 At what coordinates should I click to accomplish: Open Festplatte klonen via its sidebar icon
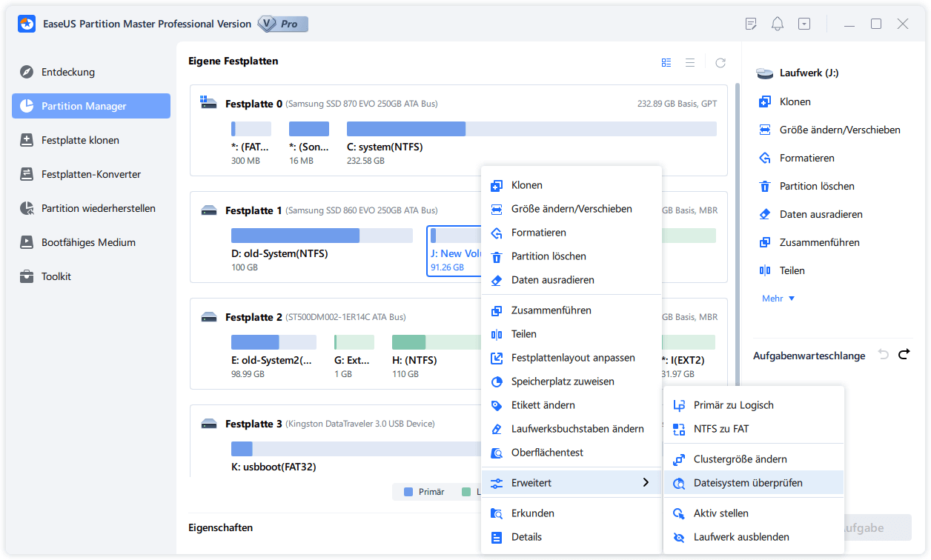coord(27,140)
